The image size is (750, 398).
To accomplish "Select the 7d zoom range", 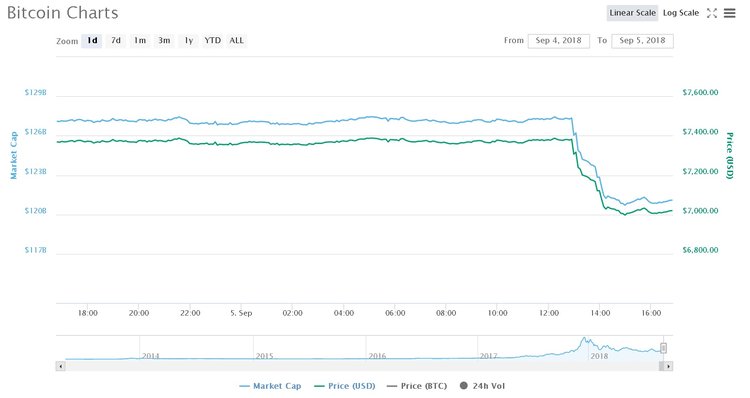I will click(x=116, y=41).
